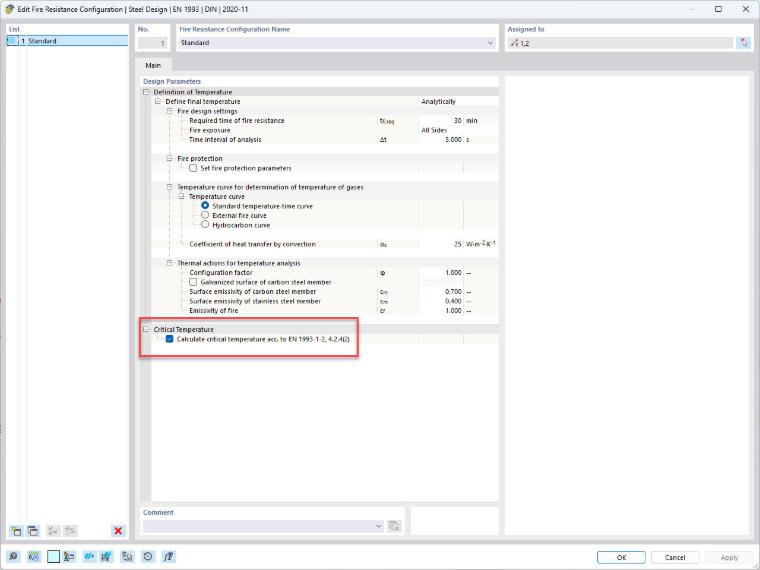Viewport: 760px width, 570px height.
Task: Click Emissivity of fire value 1.000
Action: click(441, 311)
